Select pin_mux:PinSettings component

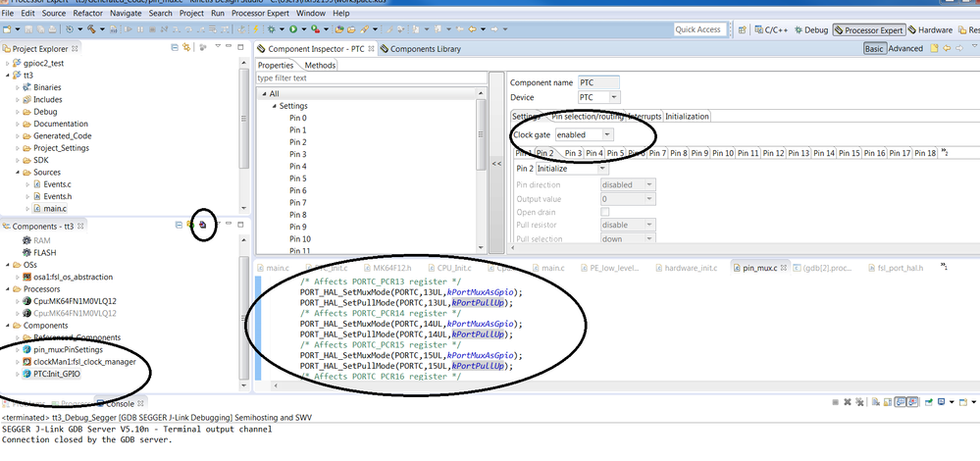tap(68, 349)
